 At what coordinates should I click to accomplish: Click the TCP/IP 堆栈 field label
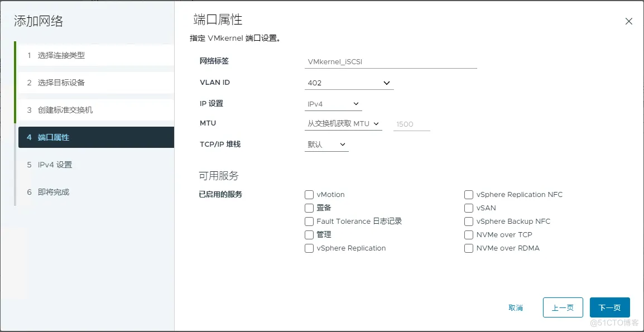(220, 144)
